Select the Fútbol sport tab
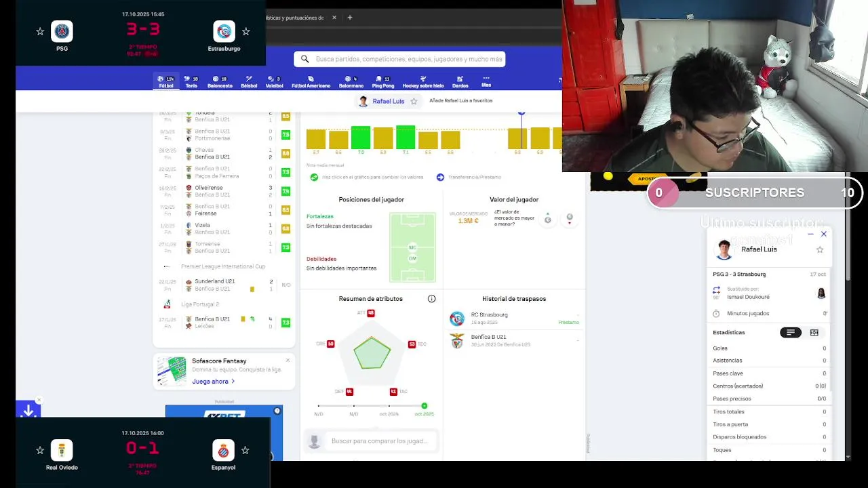Image resolution: width=868 pixels, height=488 pixels. pos(166,82)
